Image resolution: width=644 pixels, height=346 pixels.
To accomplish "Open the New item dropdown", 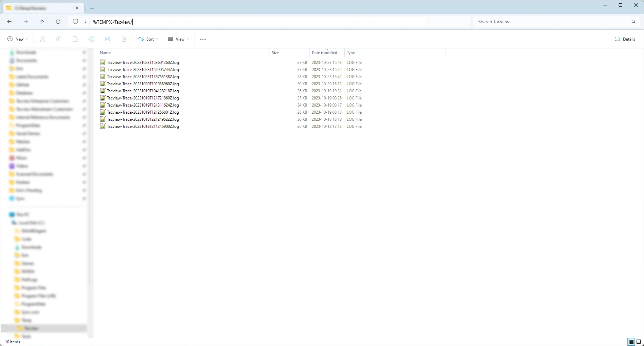I will (x=18, y=39).
